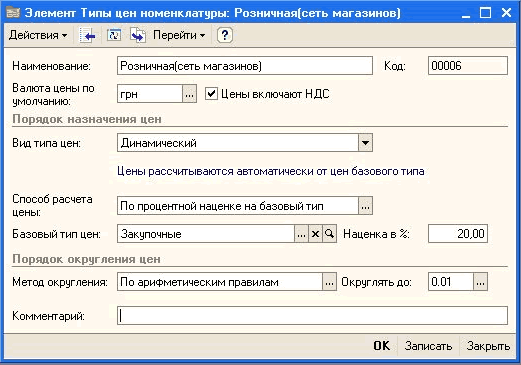Click ellipsis button for Базовый тип цен
Image resolution: width=521 pixels, height=365 pixels.
pos(301,234)
